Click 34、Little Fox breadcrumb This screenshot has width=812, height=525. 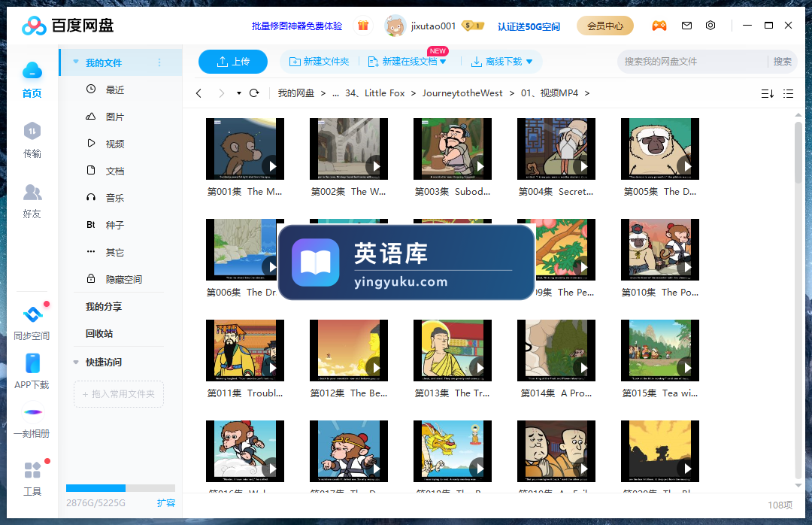375,93
